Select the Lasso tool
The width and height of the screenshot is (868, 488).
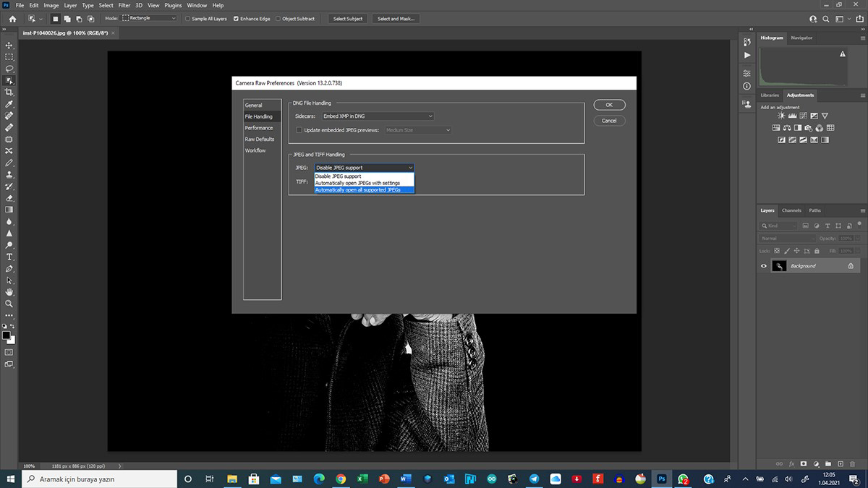[9, 69]
